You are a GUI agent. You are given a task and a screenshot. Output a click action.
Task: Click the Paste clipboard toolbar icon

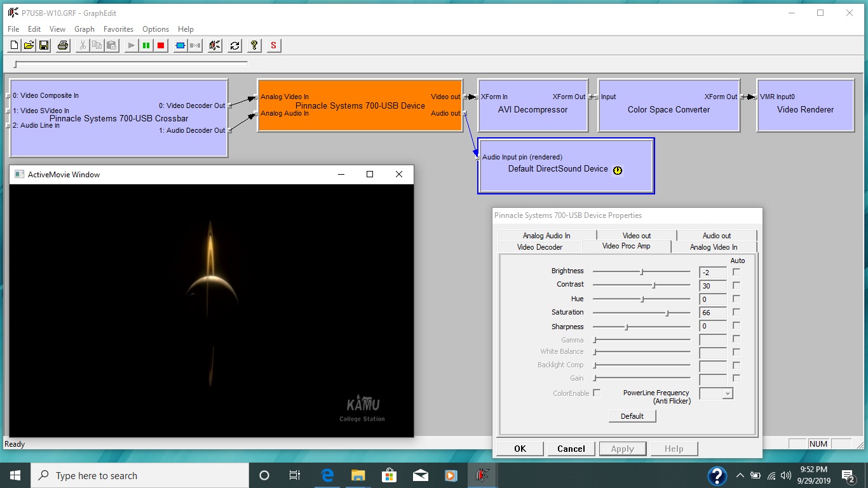click(111, 45)
